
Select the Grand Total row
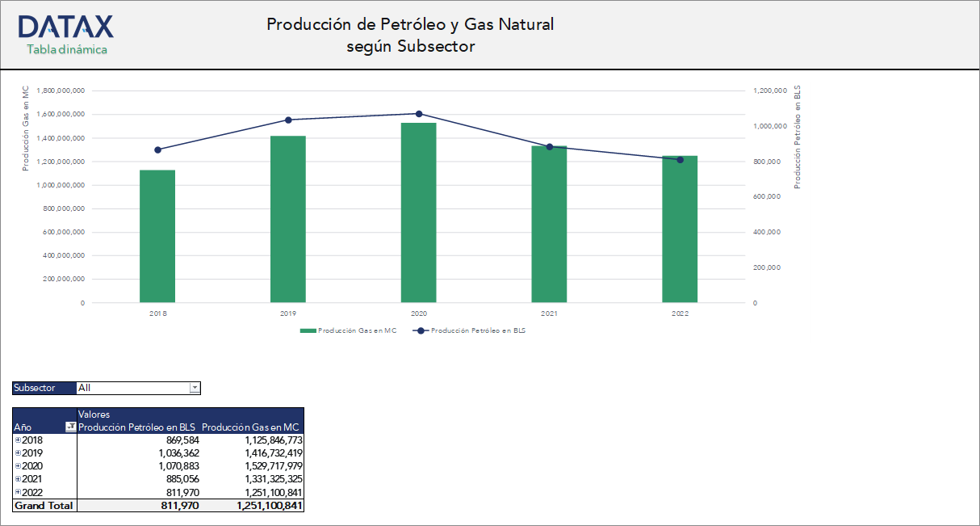point(42,505)
